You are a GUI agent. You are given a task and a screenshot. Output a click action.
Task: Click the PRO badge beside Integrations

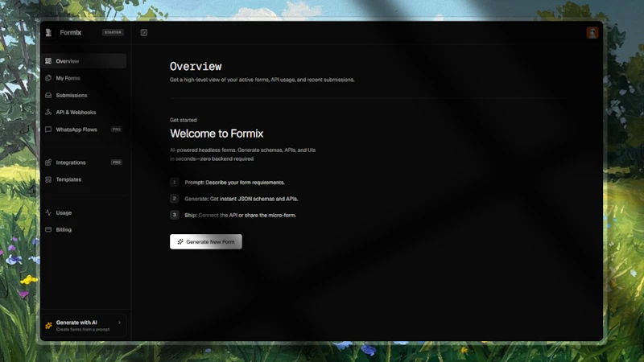[x=117, y=162]
